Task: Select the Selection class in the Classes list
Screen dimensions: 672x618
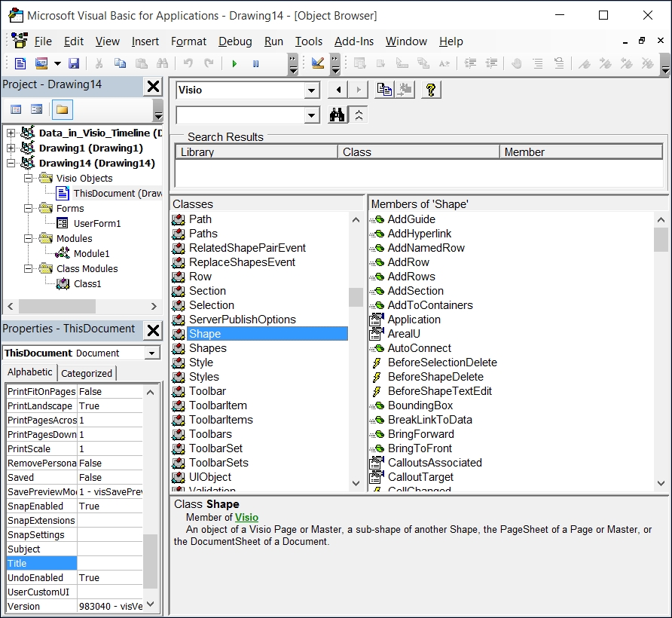Action: [212, 305]
